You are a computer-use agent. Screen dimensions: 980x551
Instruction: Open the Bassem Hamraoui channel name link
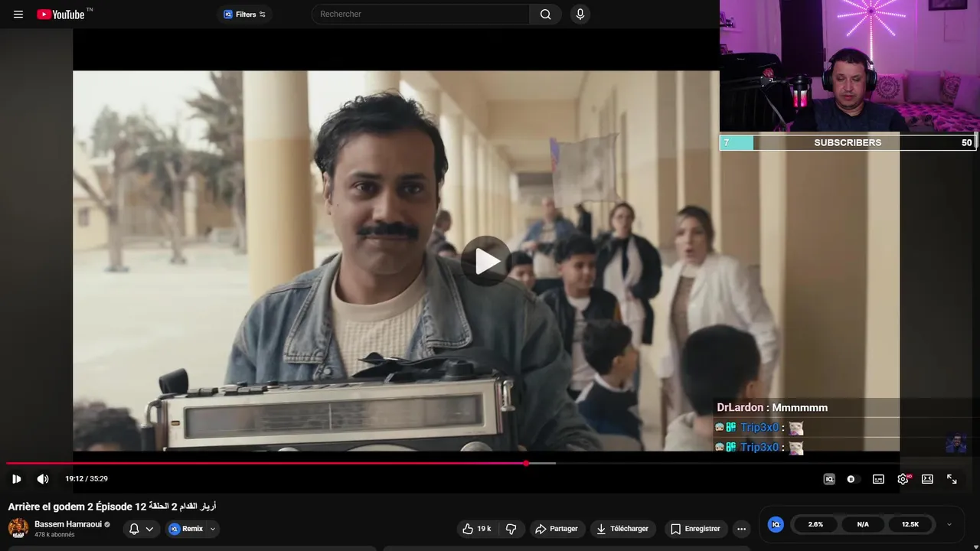[x=69, y=524]
